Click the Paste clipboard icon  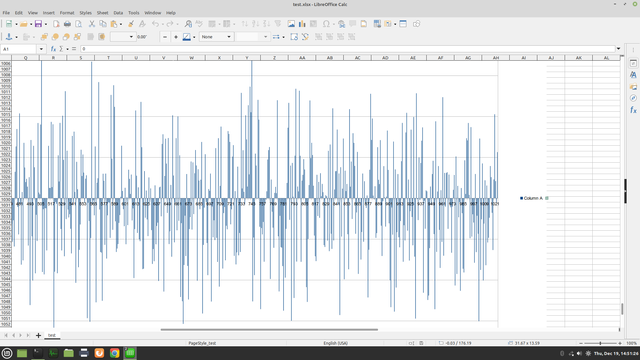click(114, 24)
